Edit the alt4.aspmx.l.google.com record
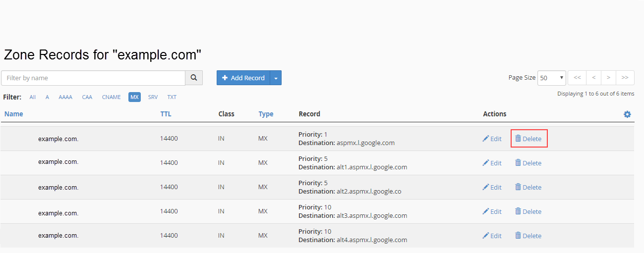Image resolution: width=644 pixels, height=253 pixels. [x=492, y=236]
